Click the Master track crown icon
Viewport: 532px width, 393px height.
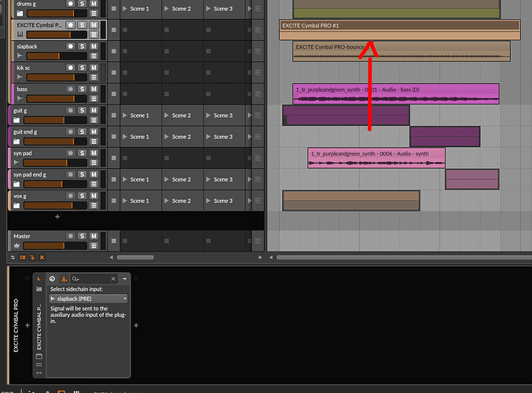pyautogui.click(x=17, y=246)
